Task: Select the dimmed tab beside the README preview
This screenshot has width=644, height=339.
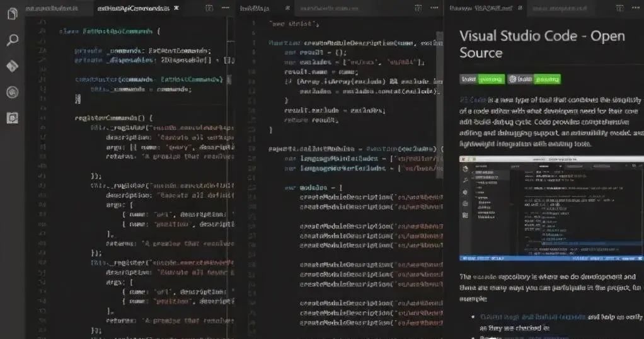Action: pos(560,8)
